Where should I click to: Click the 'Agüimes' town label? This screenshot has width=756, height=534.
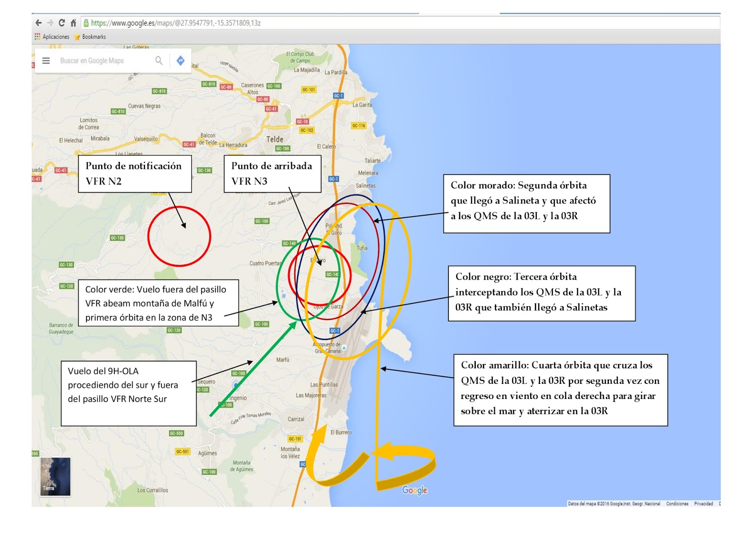point(207,453)
